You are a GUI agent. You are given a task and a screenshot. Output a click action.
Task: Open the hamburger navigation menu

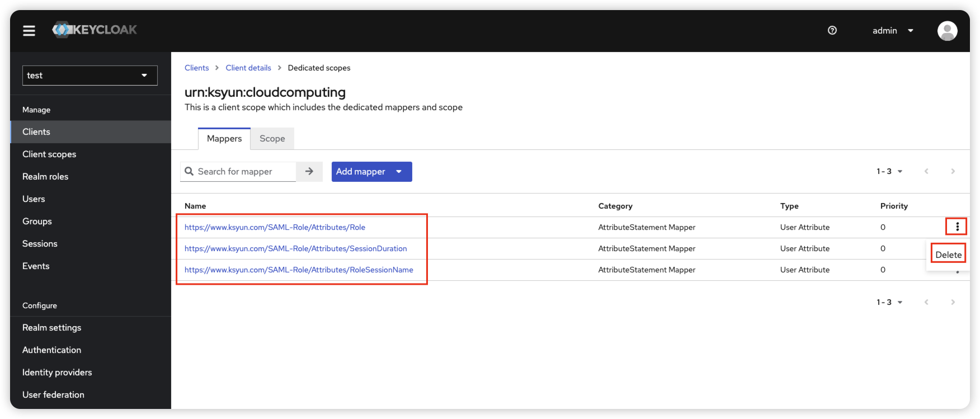[29, 31]
